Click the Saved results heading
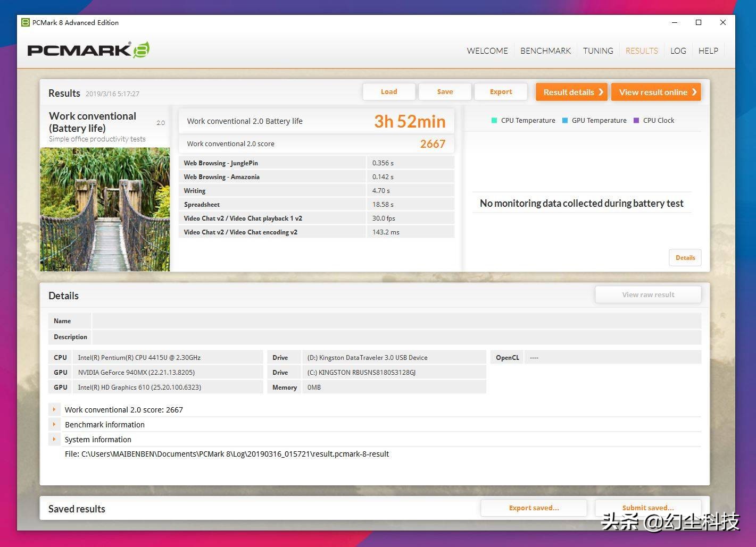756x547 pixels. tap(77, 509)
